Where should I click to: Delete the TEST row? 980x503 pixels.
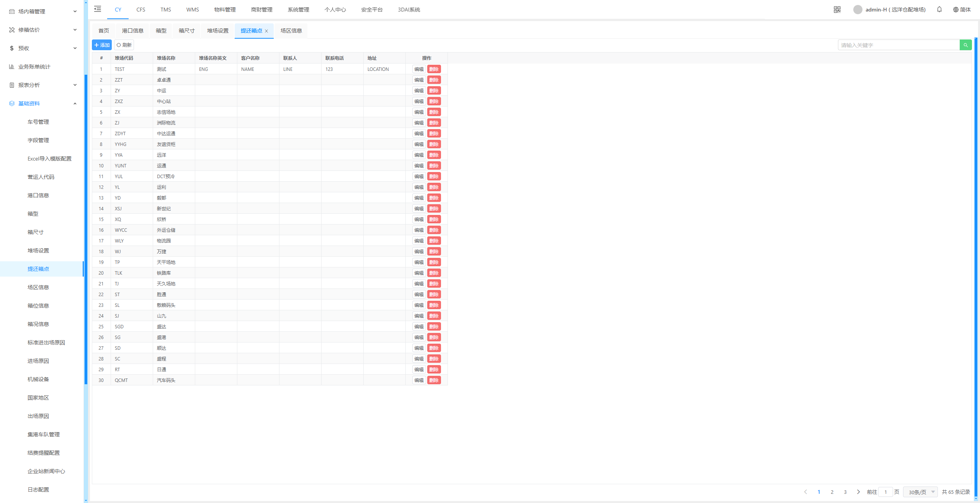434,69
